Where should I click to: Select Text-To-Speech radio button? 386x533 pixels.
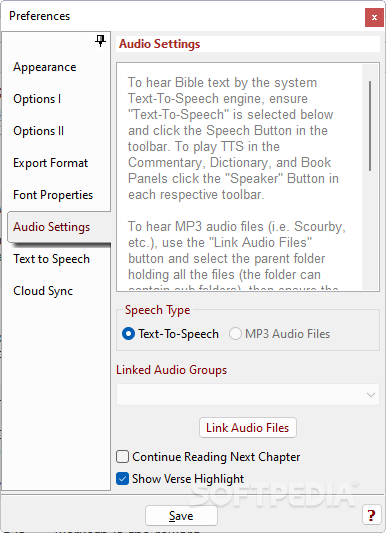[128, 334]
